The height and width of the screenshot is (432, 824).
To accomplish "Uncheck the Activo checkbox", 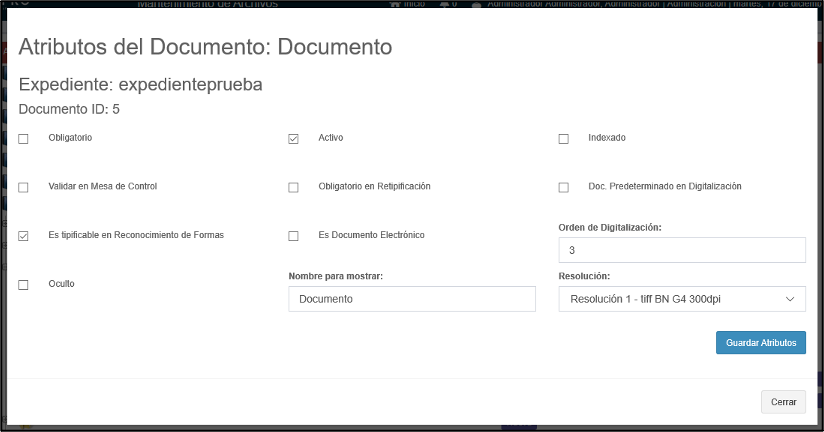I will click(293, 139).
